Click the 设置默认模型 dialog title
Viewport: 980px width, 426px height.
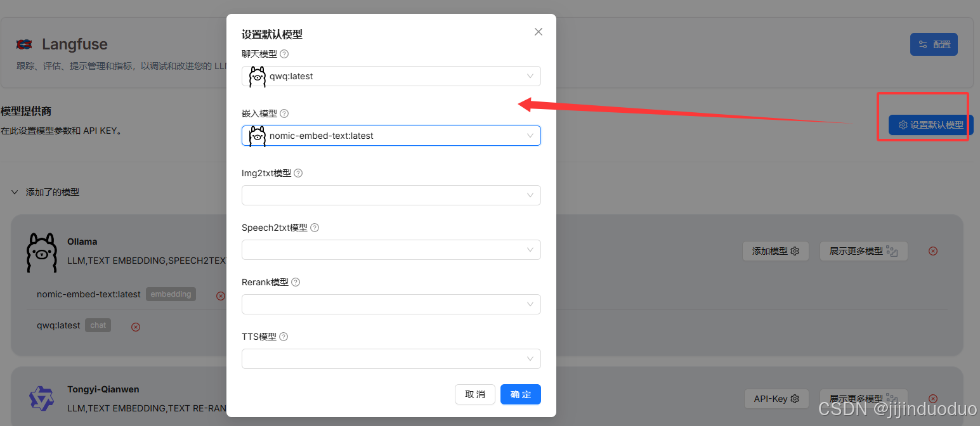pos(272,34)
